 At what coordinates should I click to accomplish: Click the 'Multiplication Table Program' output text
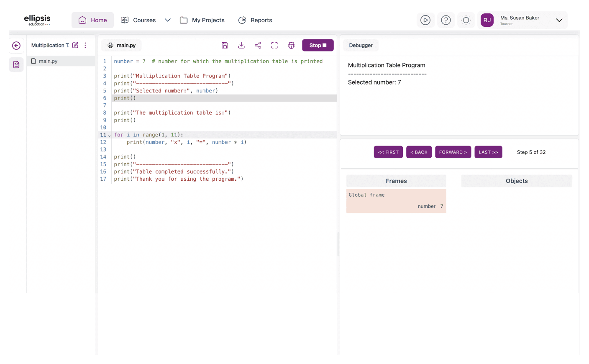point(387,65)
